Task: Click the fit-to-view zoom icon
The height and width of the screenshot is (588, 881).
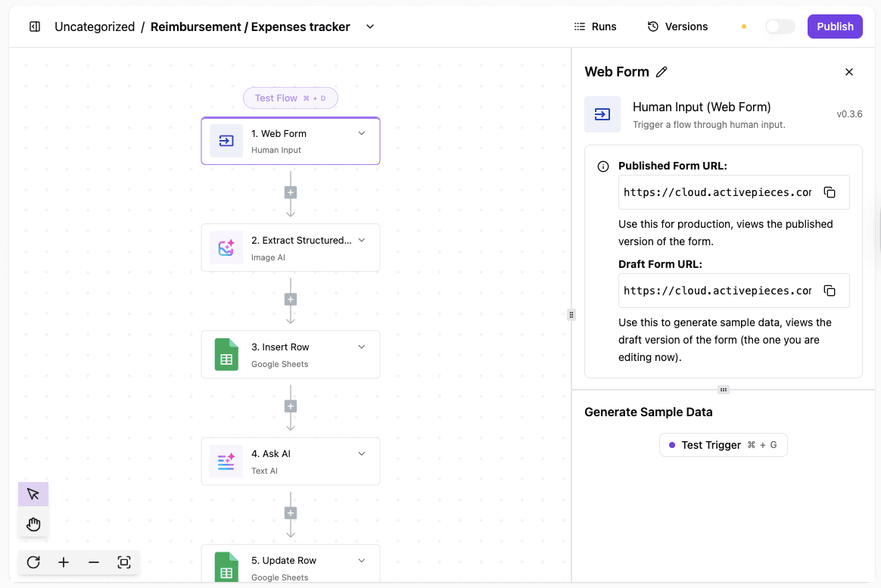Action: [x=124, y=562]
